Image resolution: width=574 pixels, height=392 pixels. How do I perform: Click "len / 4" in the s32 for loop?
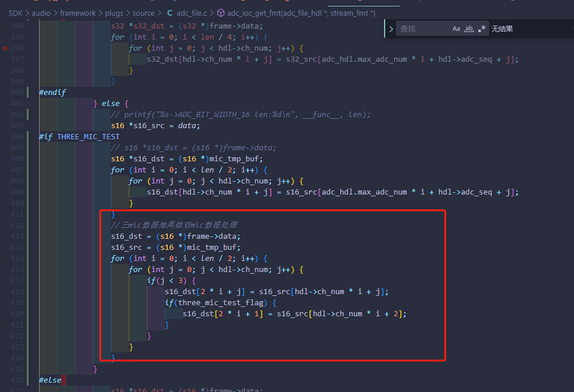pos(216,37)
